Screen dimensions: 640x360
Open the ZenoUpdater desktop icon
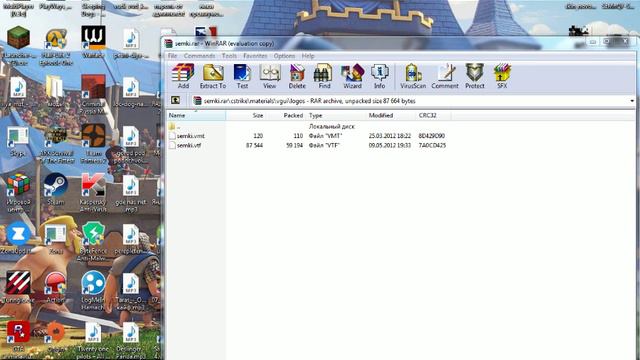(x=18, y=238)
